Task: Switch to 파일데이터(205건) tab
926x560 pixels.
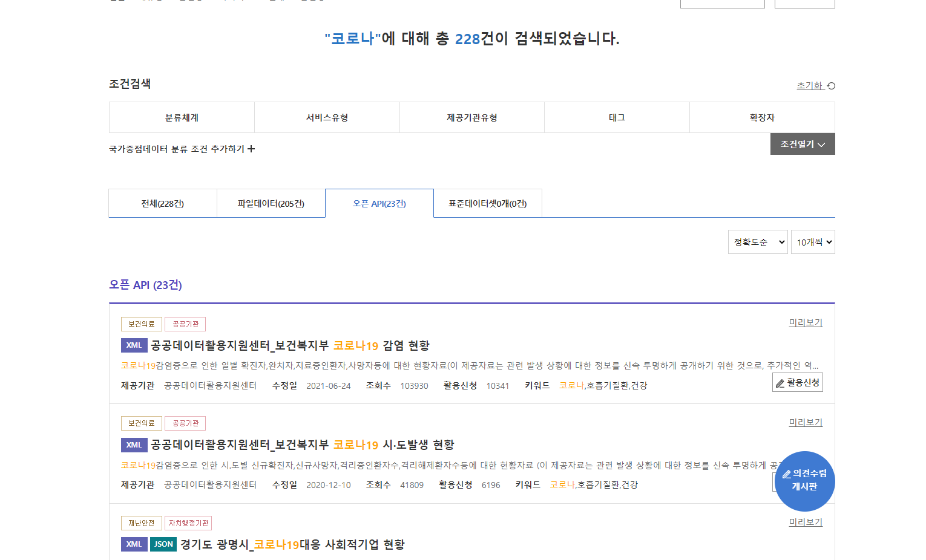Action: click(271, 203)
